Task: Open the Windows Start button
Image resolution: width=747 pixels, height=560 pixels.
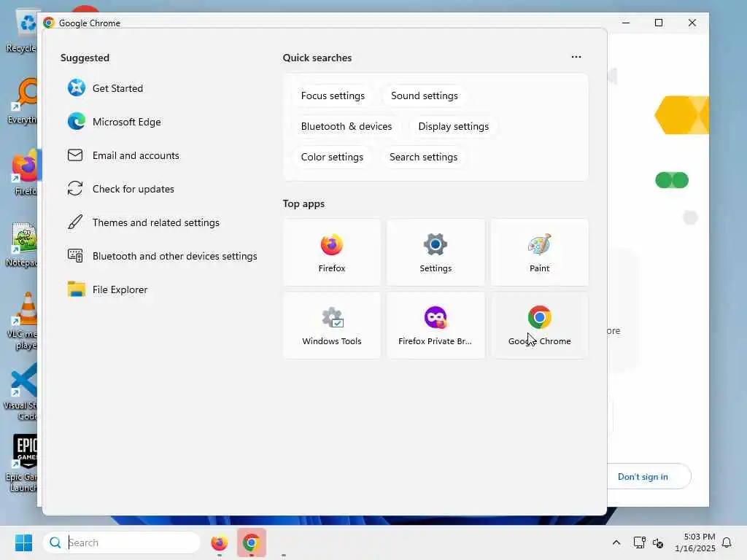Action: [23, 542]
